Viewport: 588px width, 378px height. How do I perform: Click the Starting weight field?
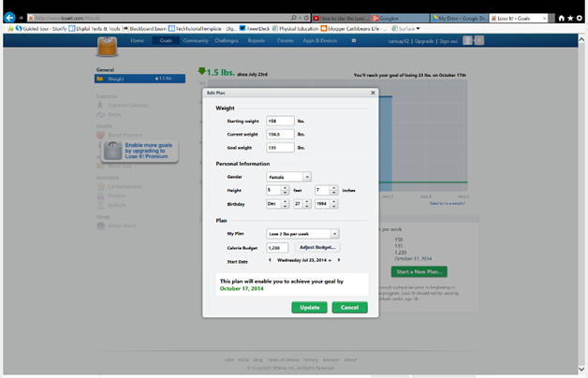click(x=280, y=121)
